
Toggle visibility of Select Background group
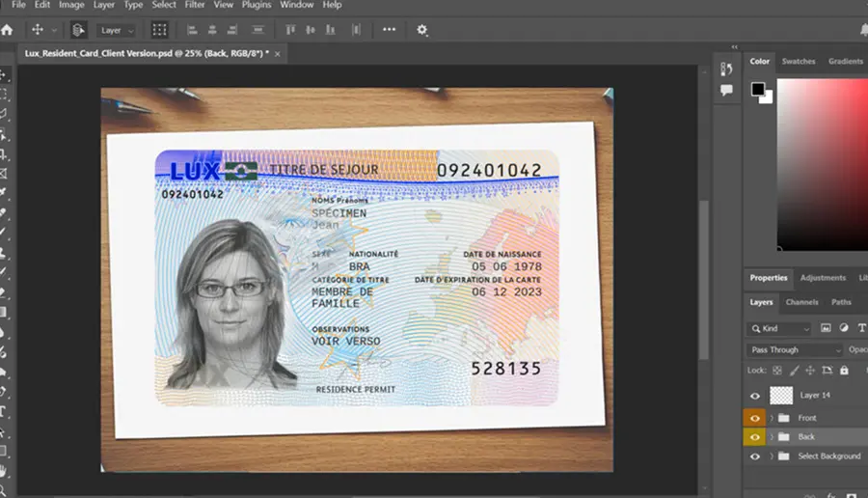754,456
